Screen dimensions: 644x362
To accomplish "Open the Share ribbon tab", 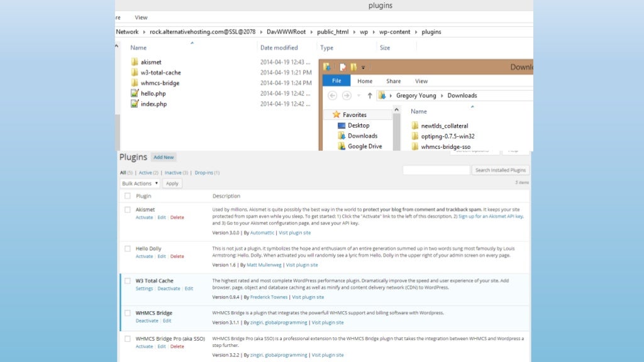I will (394, 81).
